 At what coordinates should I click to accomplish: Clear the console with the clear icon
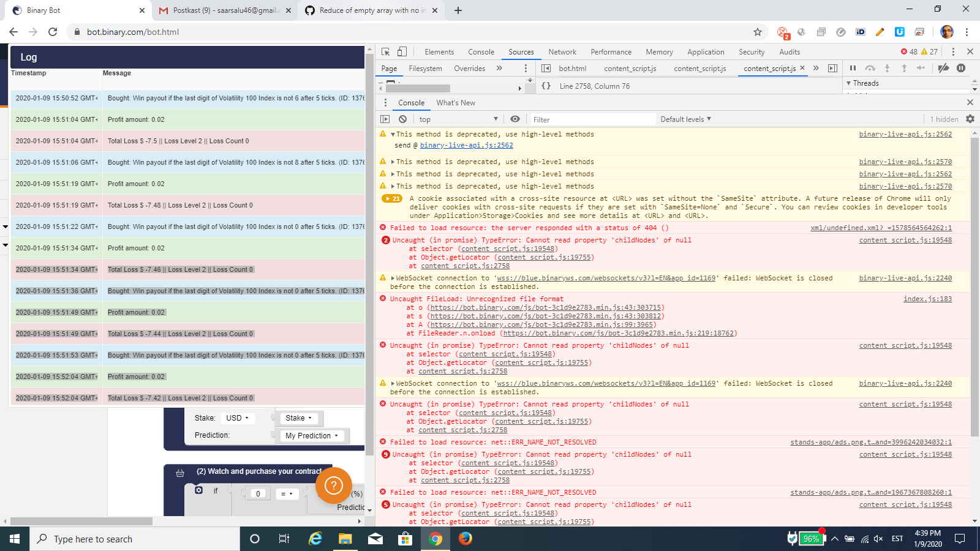click(402, 119)
